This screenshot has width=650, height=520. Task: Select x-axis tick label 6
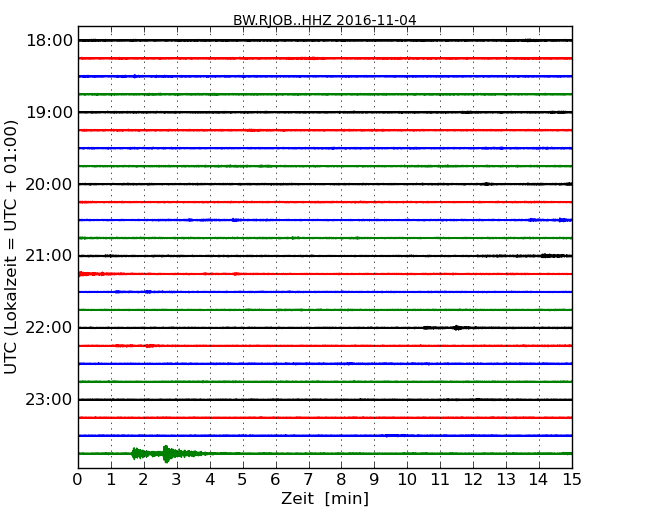tap(275, 479)
